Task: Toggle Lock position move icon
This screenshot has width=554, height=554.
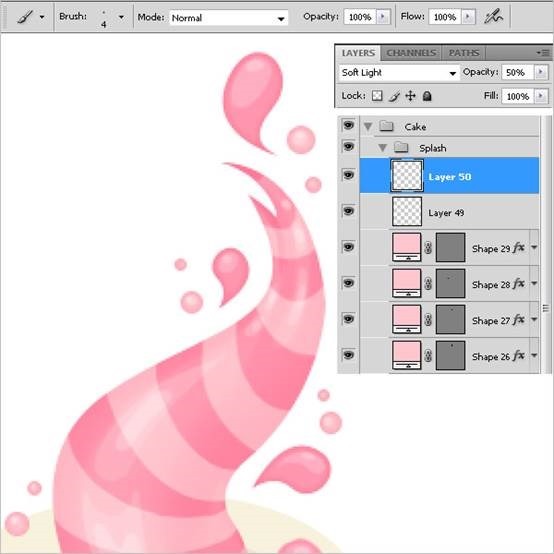Action: tap(411, 96)
